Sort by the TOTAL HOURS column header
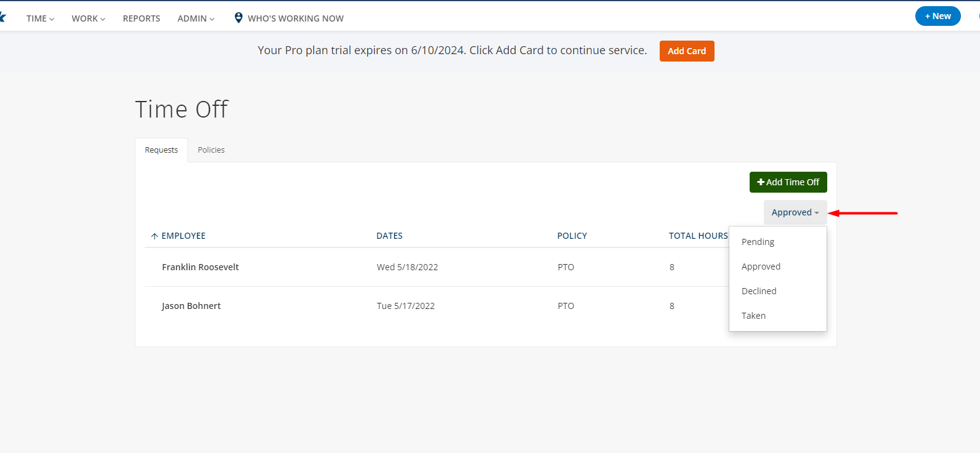980x453 pixels. tap(699, 236)
